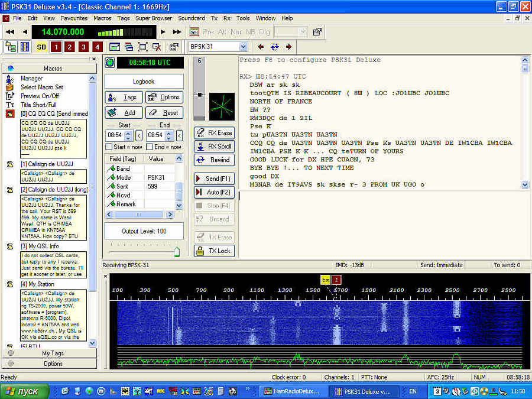Click the full screen window icon
Screen dimensions: 532x399
(143, 47)
